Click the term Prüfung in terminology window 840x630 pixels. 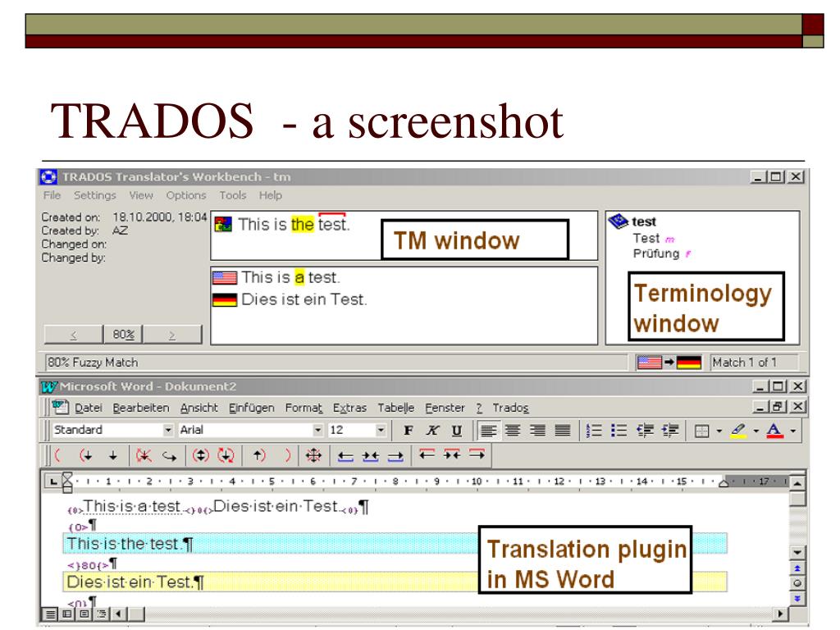[656, 253]
